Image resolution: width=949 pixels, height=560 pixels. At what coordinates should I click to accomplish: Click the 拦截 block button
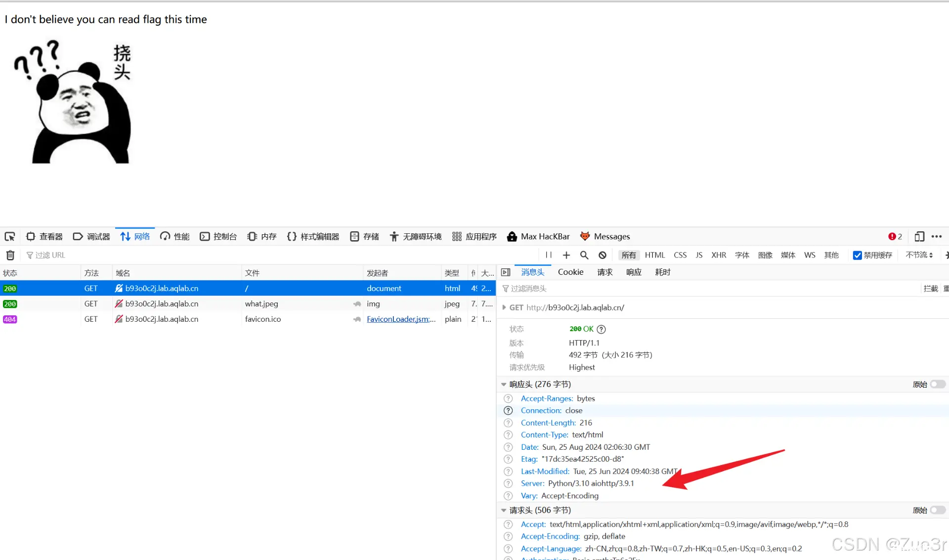coord(931,289)
